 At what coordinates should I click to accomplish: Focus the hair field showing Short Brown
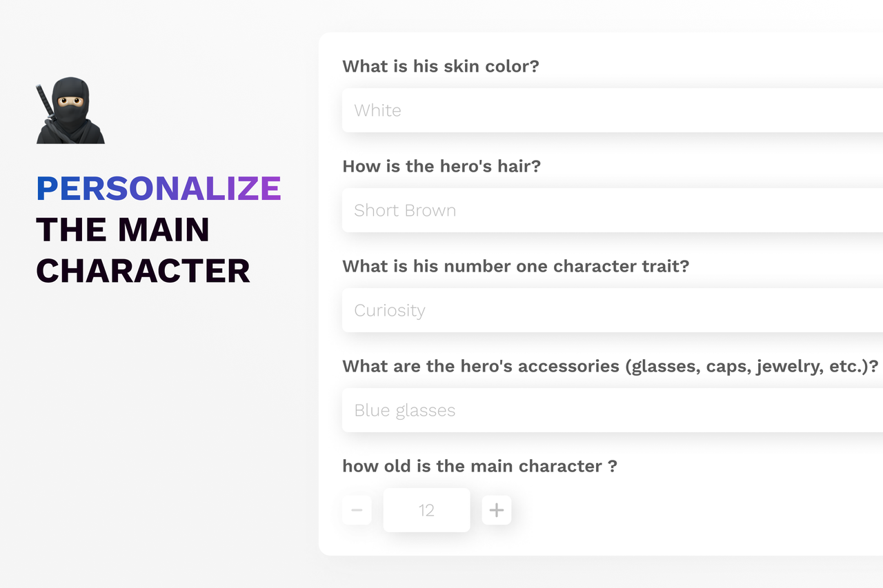click(x=613, y=210)
